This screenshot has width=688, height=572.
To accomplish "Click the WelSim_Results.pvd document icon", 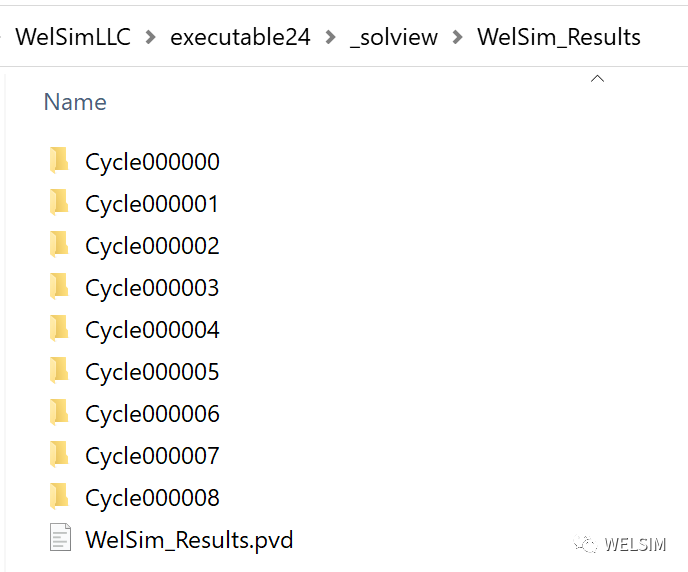I will click(60, 537).
